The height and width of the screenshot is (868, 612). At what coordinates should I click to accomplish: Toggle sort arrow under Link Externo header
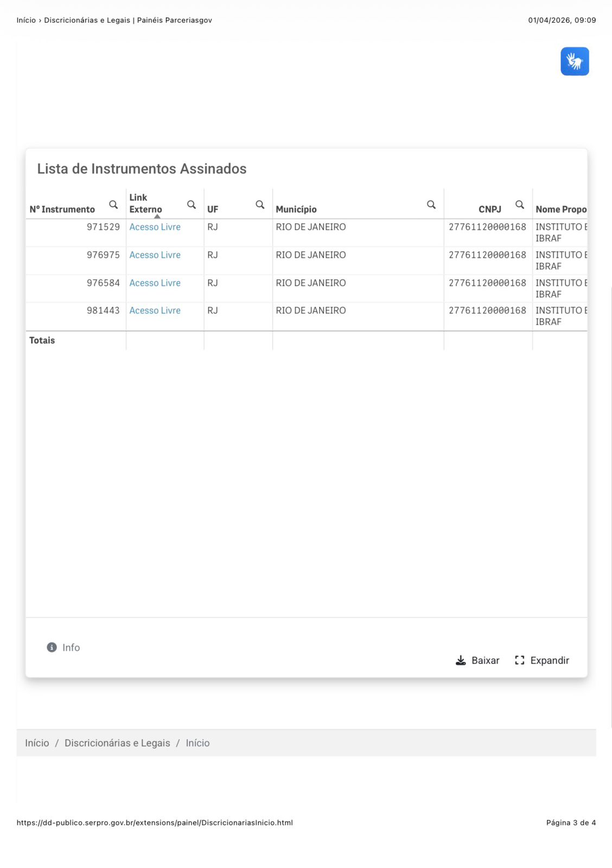pos(157,216)
